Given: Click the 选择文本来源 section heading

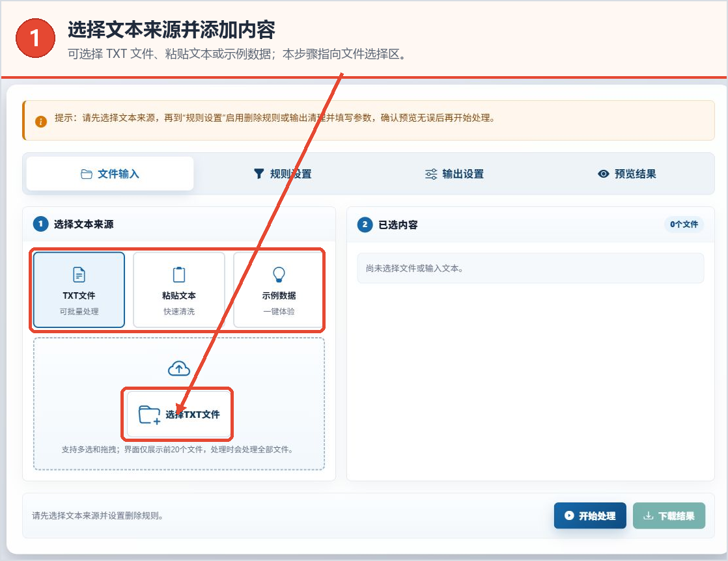Looking at the screenshot, I should click(x=83, y=224).
